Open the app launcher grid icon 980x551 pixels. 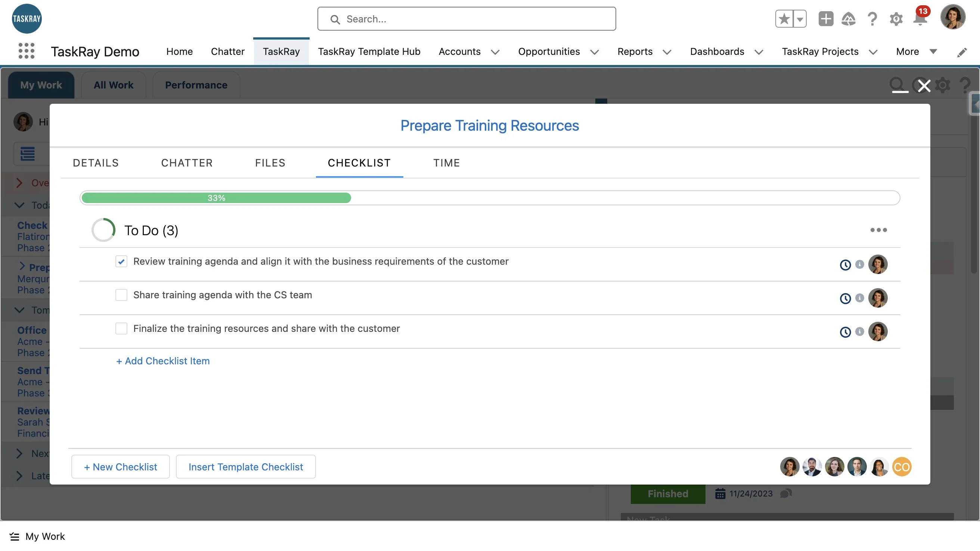point(26,51)
